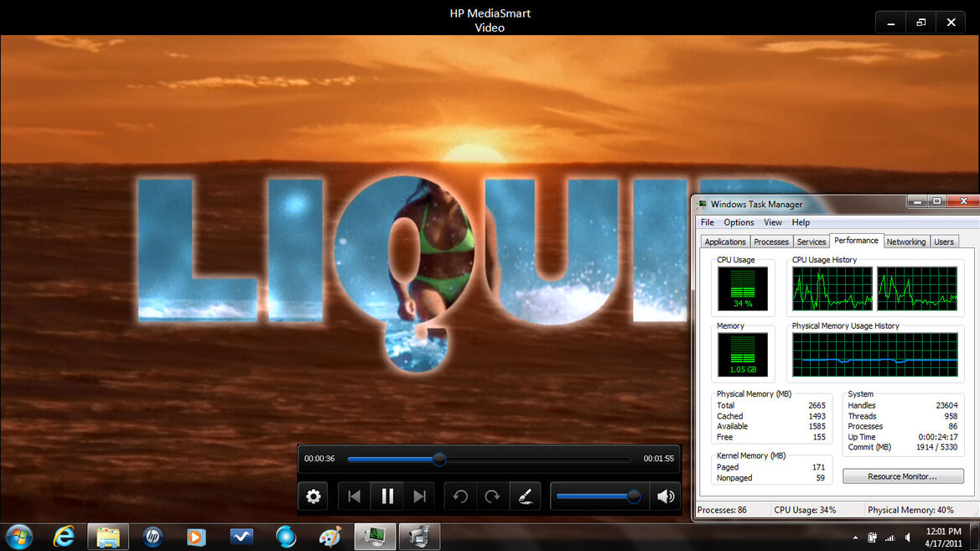Screen dimensions: 980x551
Task: Select the MediaSmart Video taskbar button
Action: (x=419, y=537)
